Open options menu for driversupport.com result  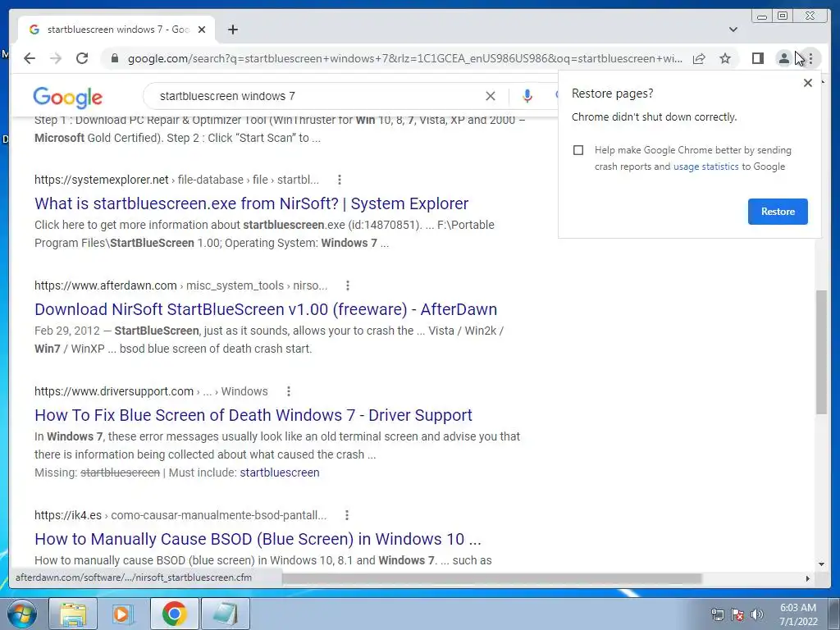(289, 391)
